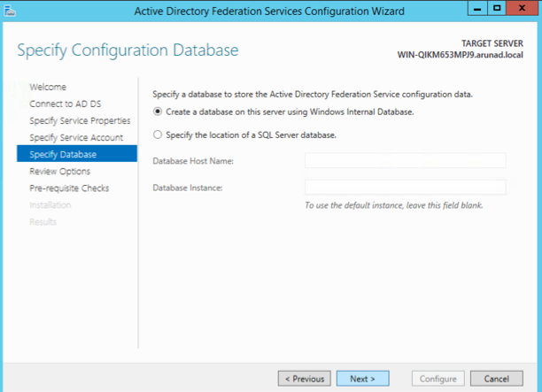Go to the Welcome step
The height and width of the screenshot is (392, 542).
click(48, 87)
